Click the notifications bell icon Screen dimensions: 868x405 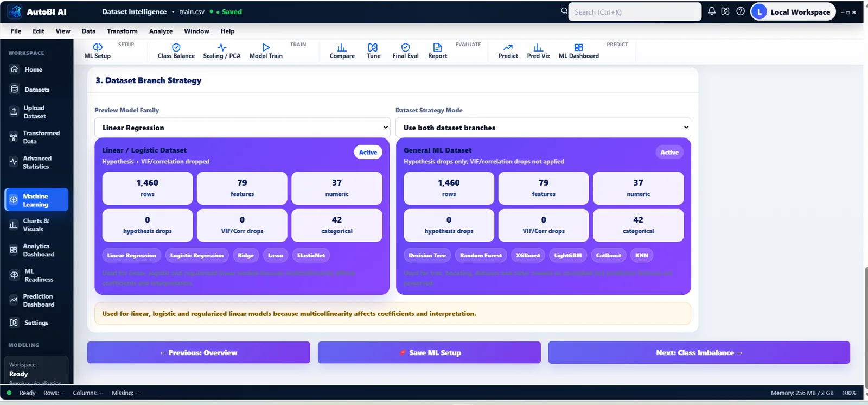711,11
